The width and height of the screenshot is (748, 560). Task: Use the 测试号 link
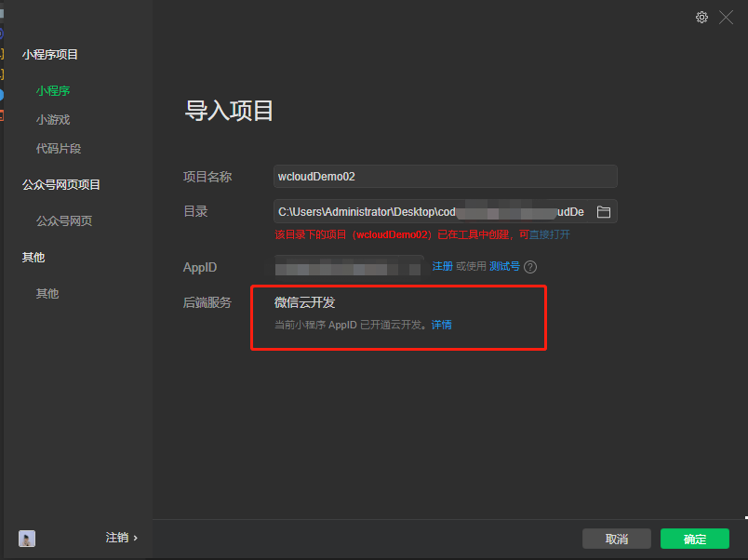click(x=504, y=266)
